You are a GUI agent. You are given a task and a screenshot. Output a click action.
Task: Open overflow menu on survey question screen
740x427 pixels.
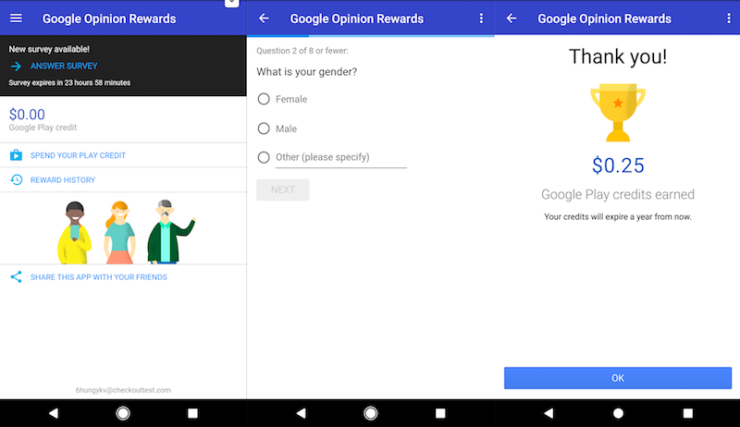tap(481, 18)
